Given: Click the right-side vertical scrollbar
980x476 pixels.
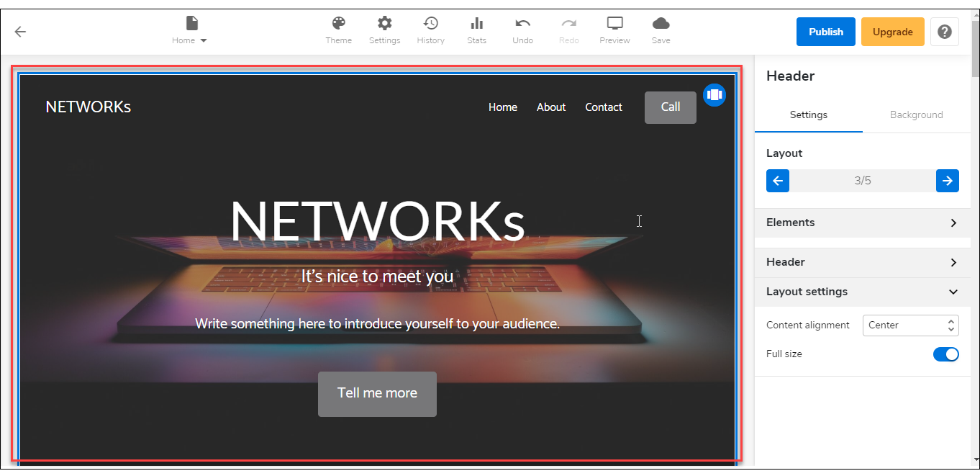Looking at the screenshot, I should (x=975, y=238).
